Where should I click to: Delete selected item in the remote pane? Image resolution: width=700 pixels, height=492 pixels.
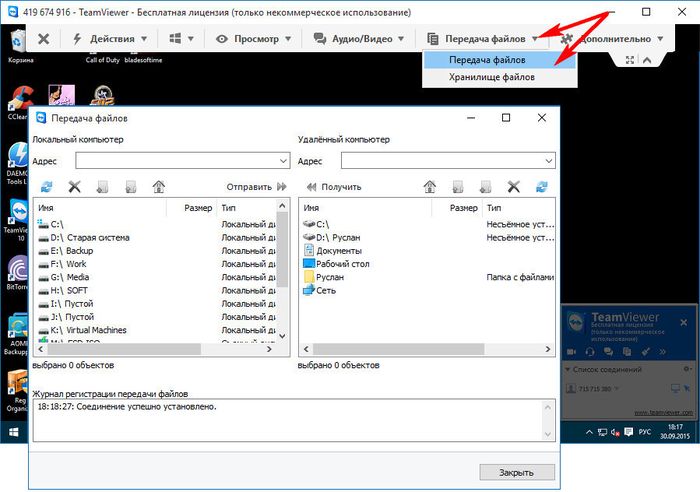point(514,186)
